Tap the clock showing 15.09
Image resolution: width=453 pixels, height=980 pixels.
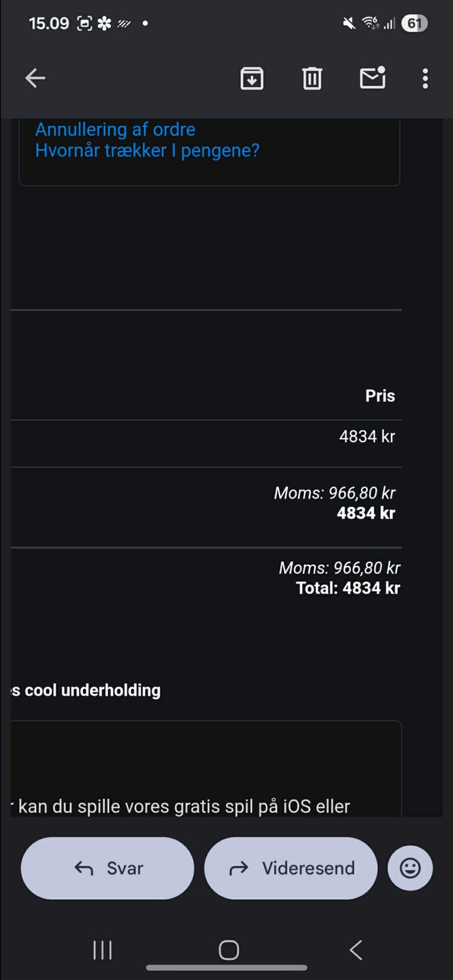49,23
